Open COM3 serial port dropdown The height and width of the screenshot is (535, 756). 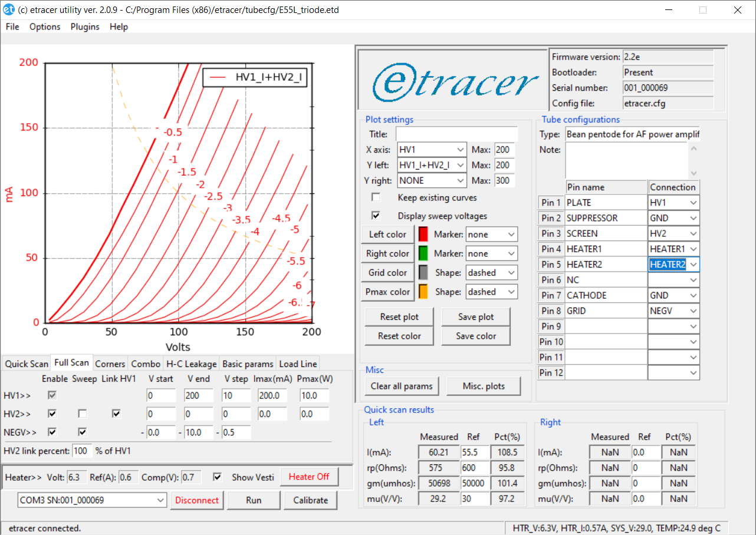[93, 500]
